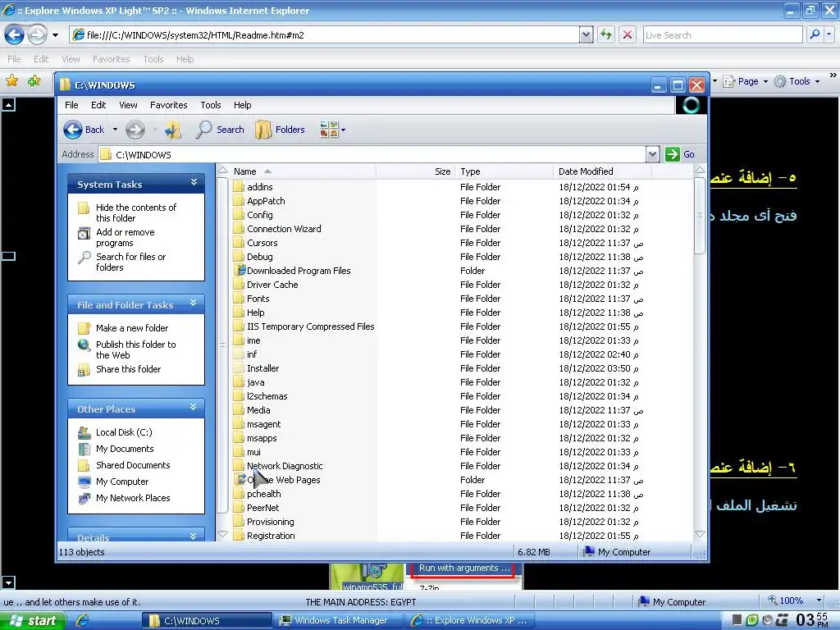Collapse the Other Places panel
This screenshot has width=840, height=630.
click(194, 409)
